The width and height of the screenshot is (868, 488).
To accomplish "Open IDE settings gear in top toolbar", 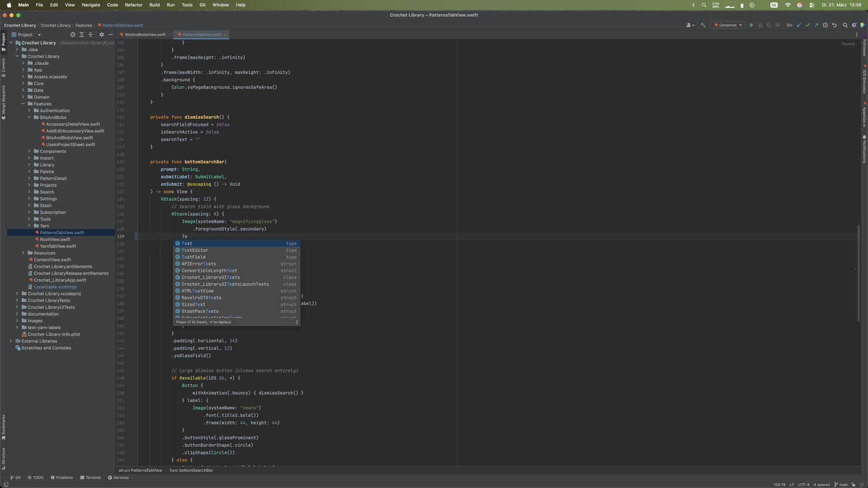I will [854, 25].
